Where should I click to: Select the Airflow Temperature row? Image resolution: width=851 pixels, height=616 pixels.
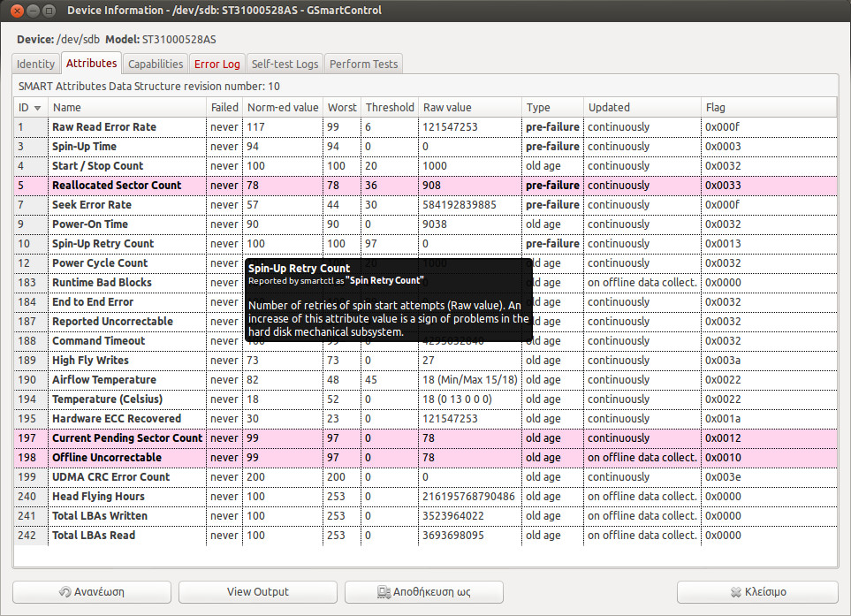[426, 380]
